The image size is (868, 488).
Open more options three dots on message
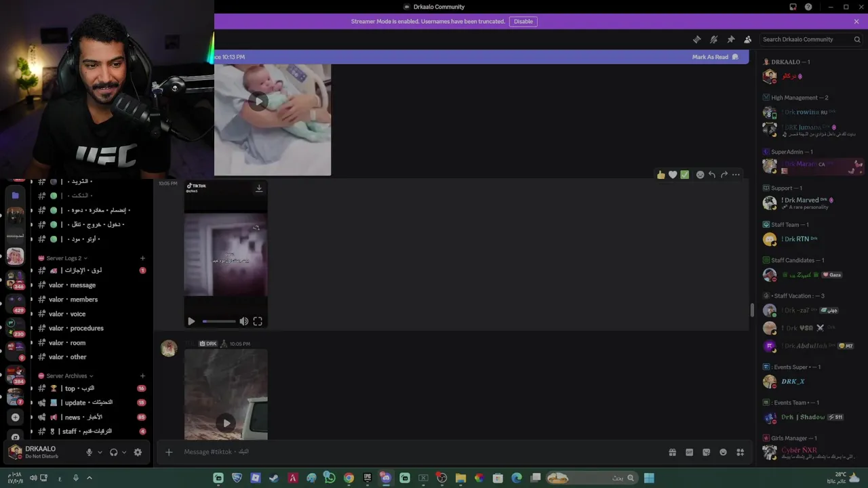tap(736, 175)
